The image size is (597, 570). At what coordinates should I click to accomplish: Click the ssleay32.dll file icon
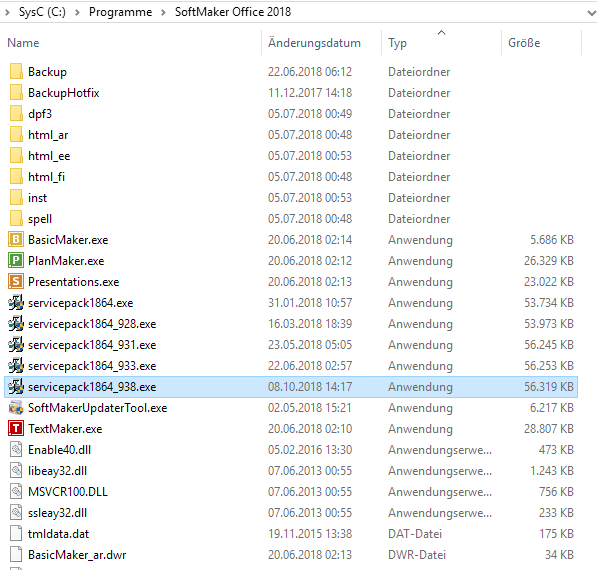tap(16, 513)
